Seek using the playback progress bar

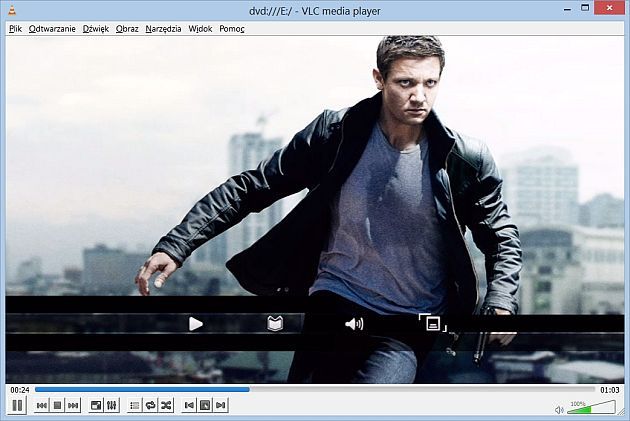tap(315, 389)
